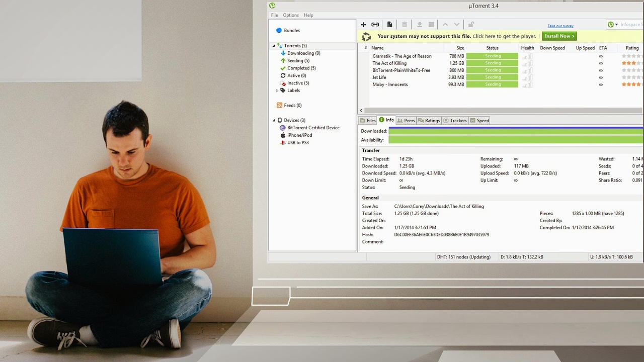Click the scroll-left arrow under the torrent list
Image resolution: width=644 pixels, height=362 pixels.
[x=361, y=111]
